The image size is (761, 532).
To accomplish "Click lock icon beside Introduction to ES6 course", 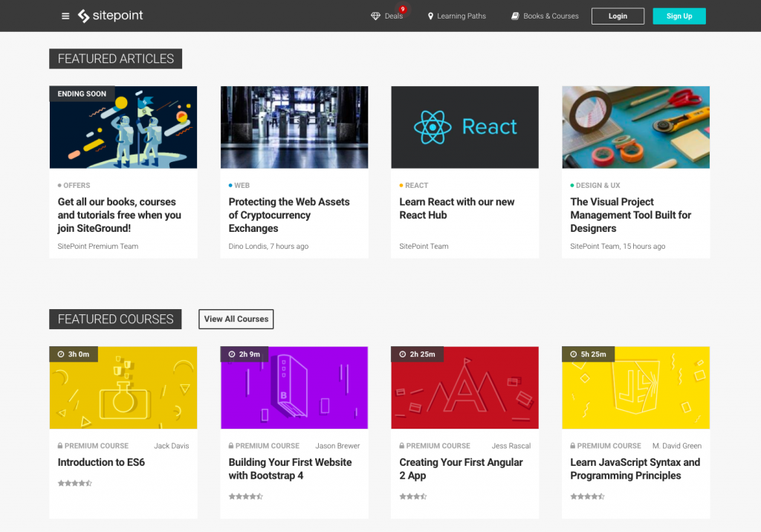I will 60,446.
